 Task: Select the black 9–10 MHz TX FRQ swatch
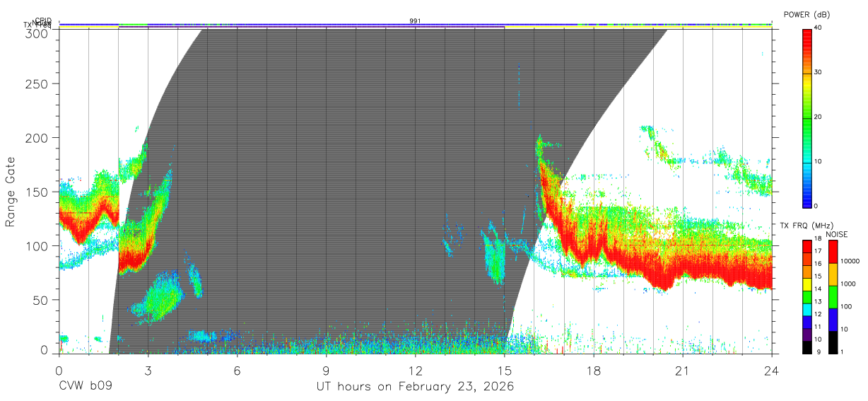coord(807,347)
